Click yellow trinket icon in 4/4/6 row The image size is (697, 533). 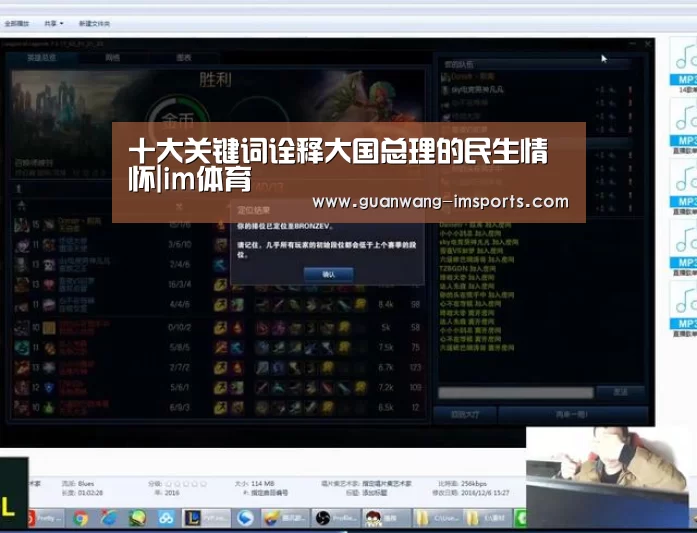pyautogui.click(x=361, y=305)
